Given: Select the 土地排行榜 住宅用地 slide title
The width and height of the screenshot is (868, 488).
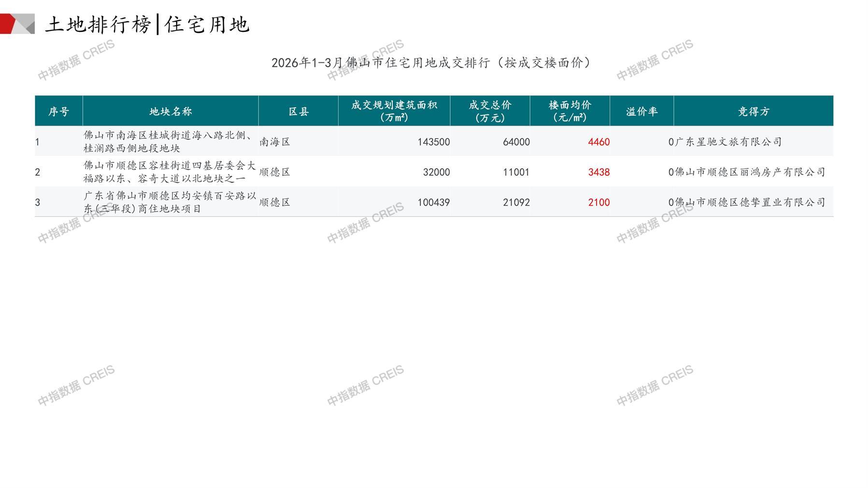Looking at the screenshot, I should pos(147,25).
